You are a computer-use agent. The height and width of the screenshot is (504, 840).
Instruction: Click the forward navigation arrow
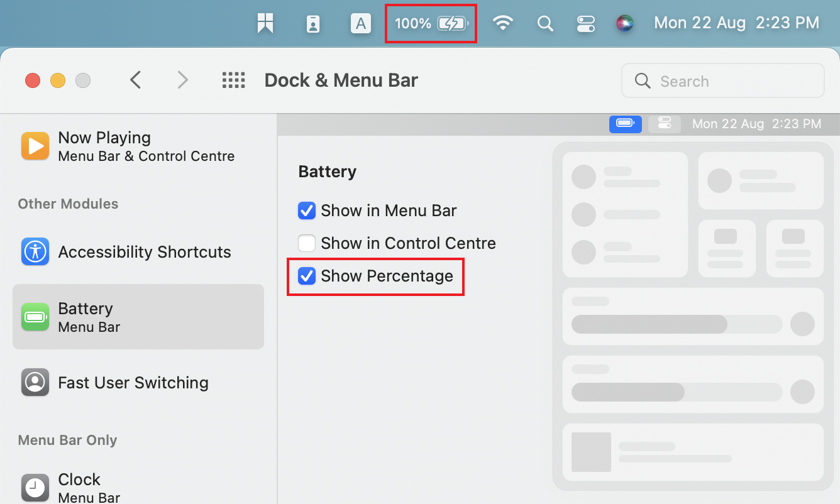[x=182, y=80]
